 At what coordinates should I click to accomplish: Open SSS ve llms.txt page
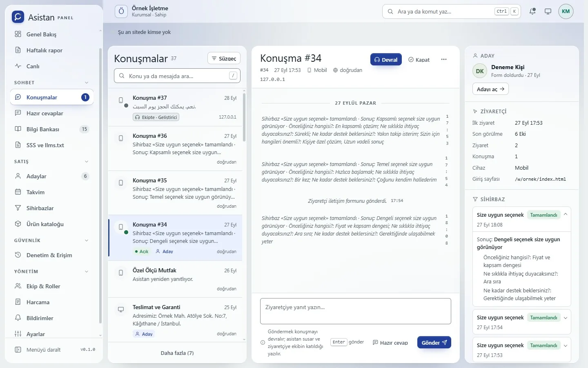52,145
